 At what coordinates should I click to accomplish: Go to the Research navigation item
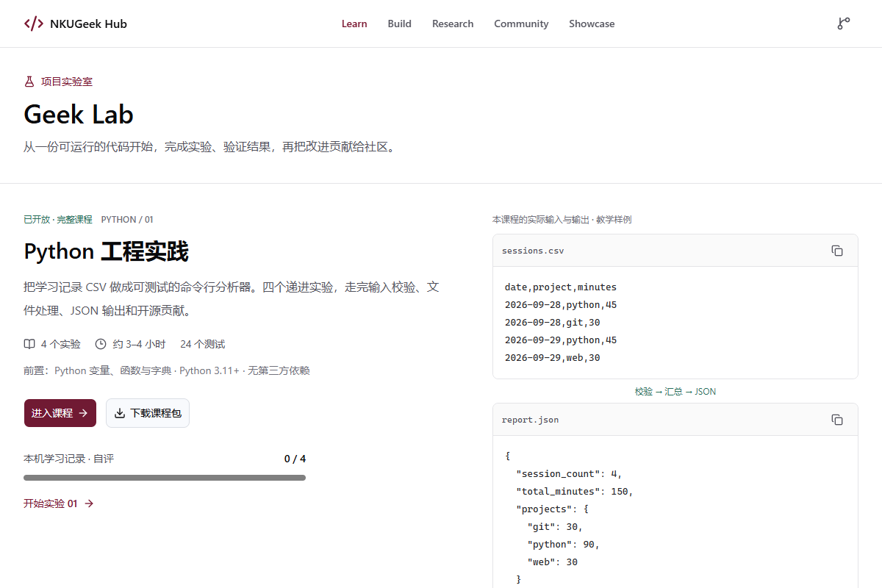[453, 24]
